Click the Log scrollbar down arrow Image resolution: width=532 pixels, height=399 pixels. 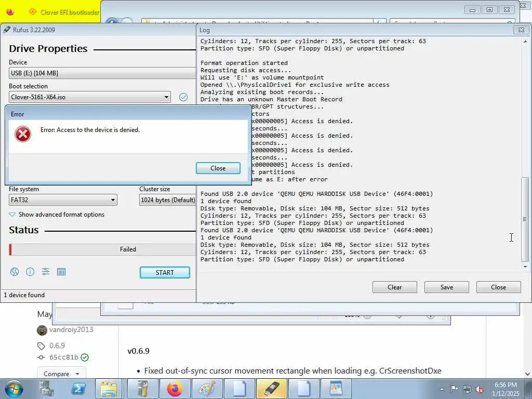coord(525,267)
